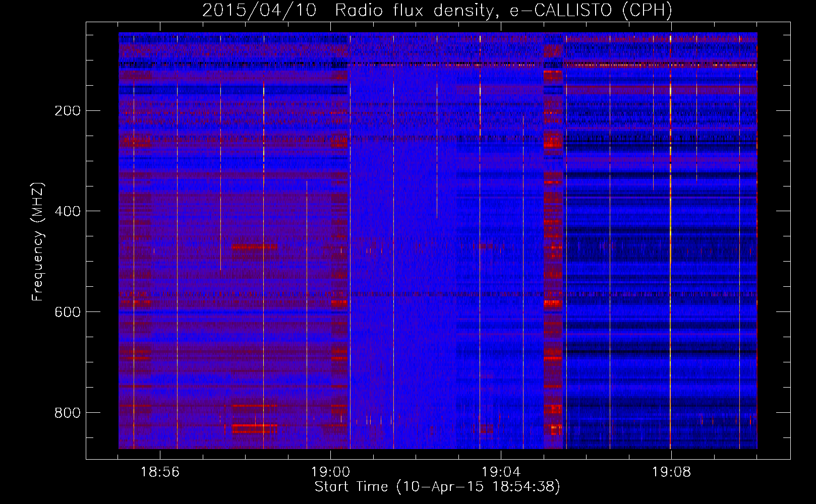Click the 'Start Time (10-Apr-15 18:54:38)' label

pyautogui.click(x=437, y=487)
